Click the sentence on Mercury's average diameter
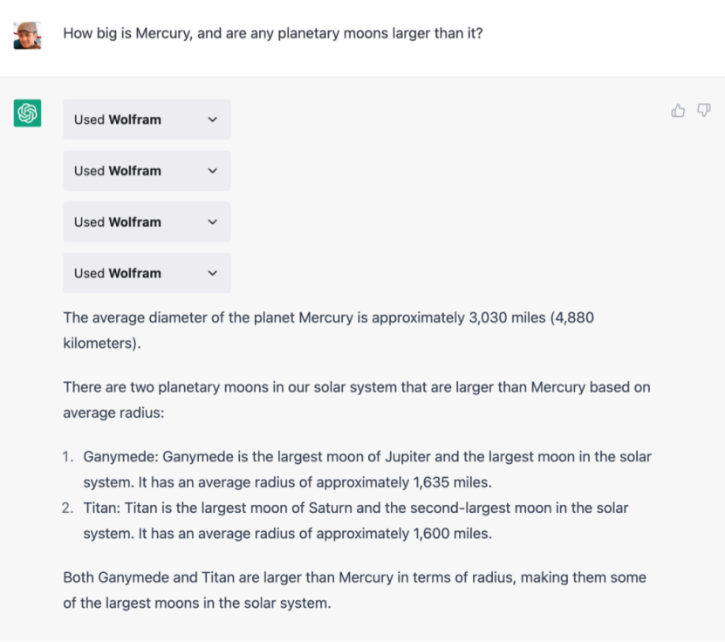 [x=328, y=330]
